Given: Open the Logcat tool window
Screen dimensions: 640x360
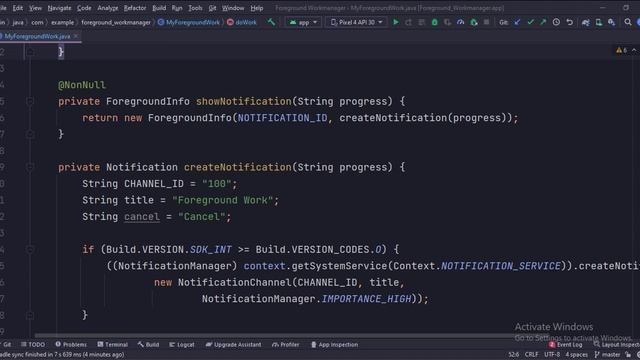Looking at the screenshot, I should coord(182,344).
